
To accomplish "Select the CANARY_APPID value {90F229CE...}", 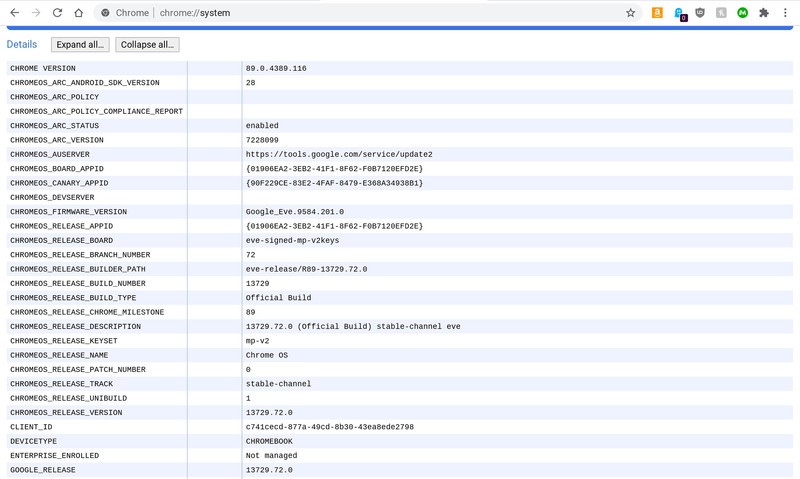I will point(335,183).
